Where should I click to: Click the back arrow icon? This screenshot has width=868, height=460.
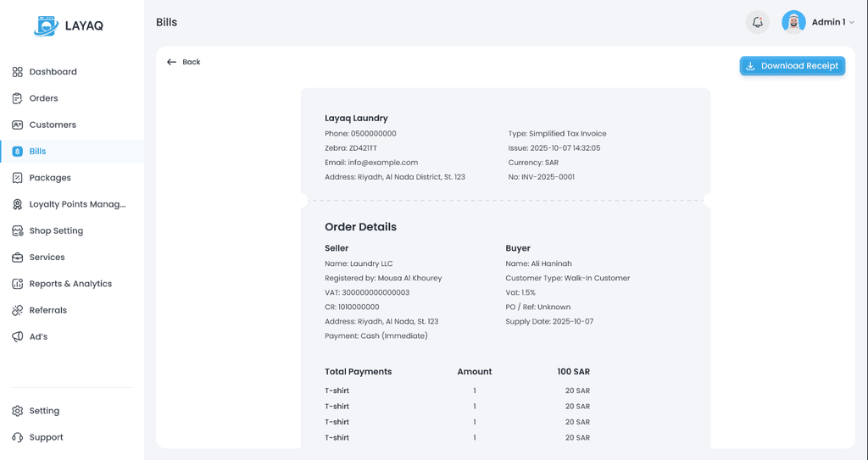(x=171, y=62)
